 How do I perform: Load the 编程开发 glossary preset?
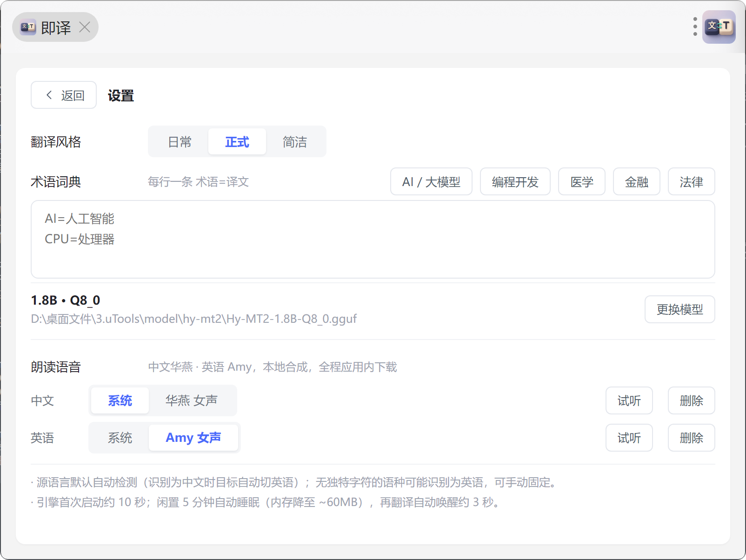pyautogui.click(x=515, y=182)
